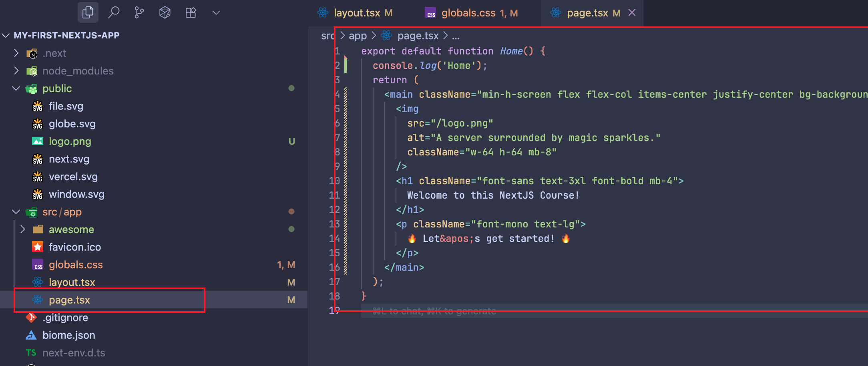Image resolution: width=868 pixels, height=366 pixels.
Task: Open the Extensions view
Action: [x=191, y=13]
